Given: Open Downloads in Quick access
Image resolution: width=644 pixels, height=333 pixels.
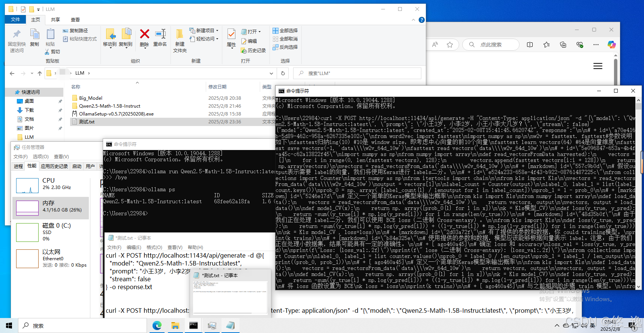Looking at the screenshot, I should point(29,110).
